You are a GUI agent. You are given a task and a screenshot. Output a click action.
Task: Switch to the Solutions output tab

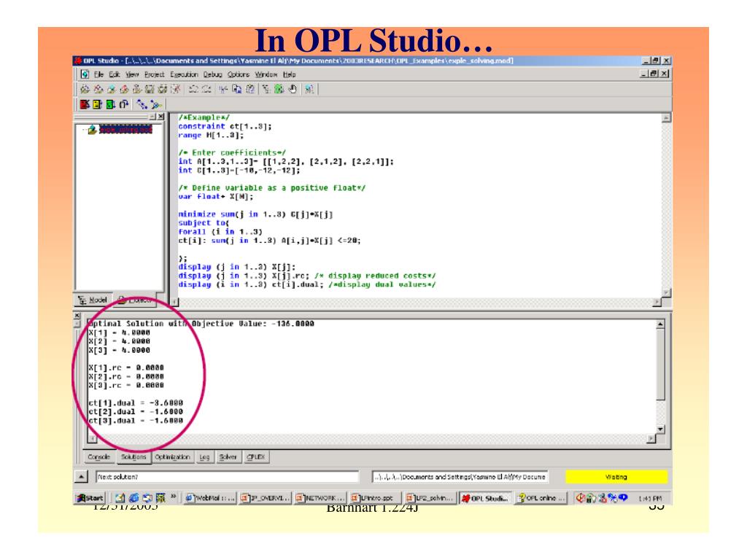(133, 456)
